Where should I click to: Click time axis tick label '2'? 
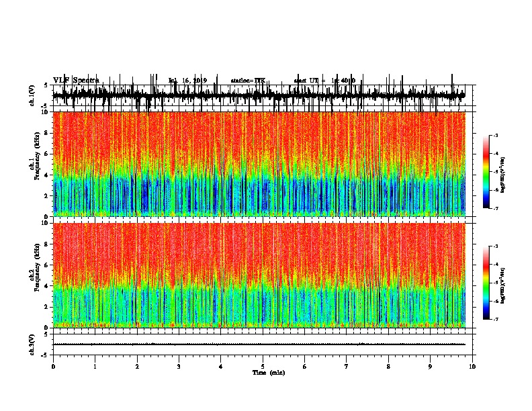click(137, 367)
